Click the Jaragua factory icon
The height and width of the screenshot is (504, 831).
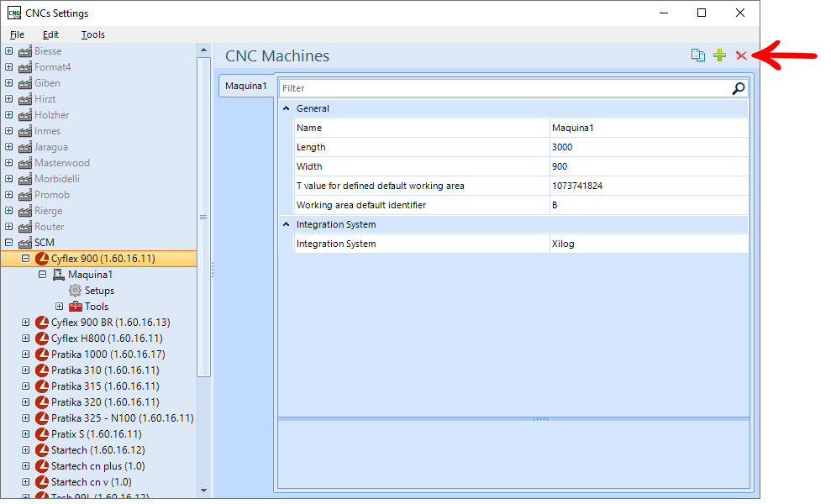(25, 147)
